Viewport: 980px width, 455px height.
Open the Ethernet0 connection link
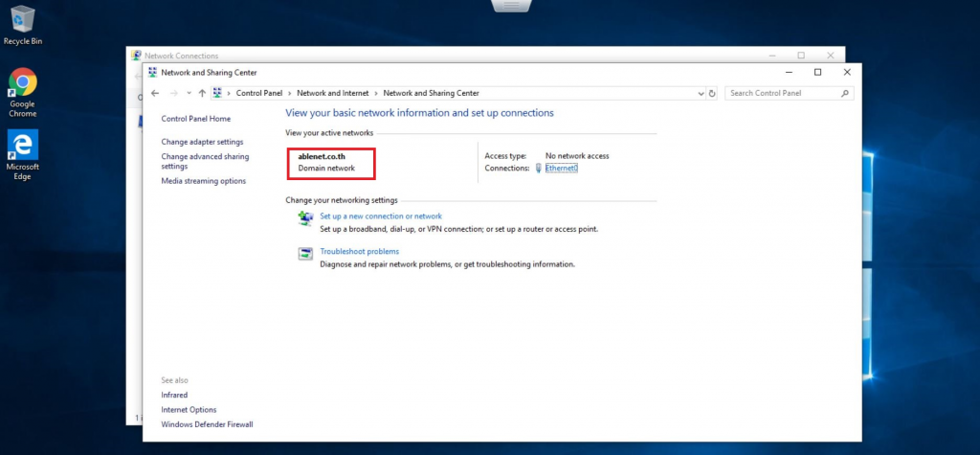[x=562, y=168]
